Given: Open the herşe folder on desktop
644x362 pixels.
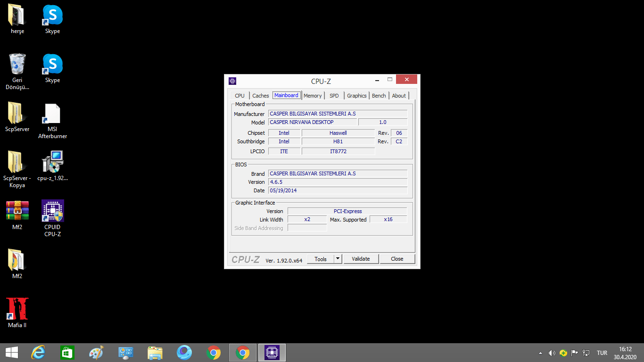Looking at the screenshot, I should pyautogui.click(x=17, y=19).
